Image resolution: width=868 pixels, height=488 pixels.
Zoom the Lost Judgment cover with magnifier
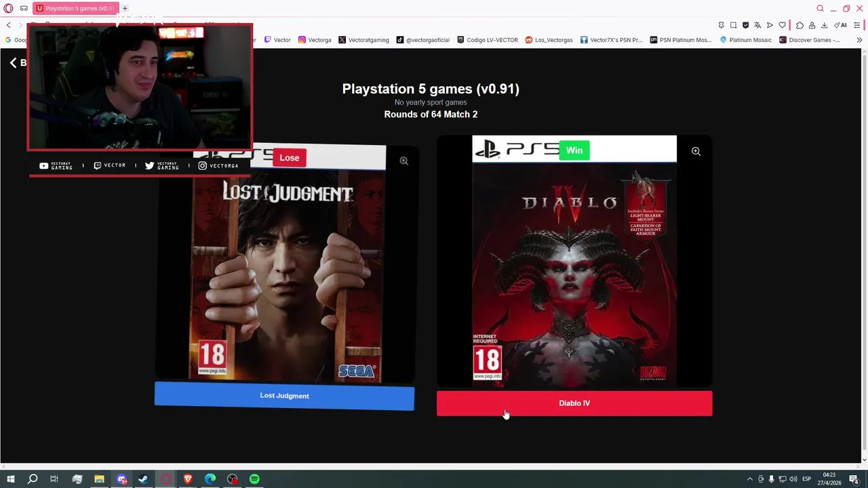pyautogui.click(x=403, y=161)
